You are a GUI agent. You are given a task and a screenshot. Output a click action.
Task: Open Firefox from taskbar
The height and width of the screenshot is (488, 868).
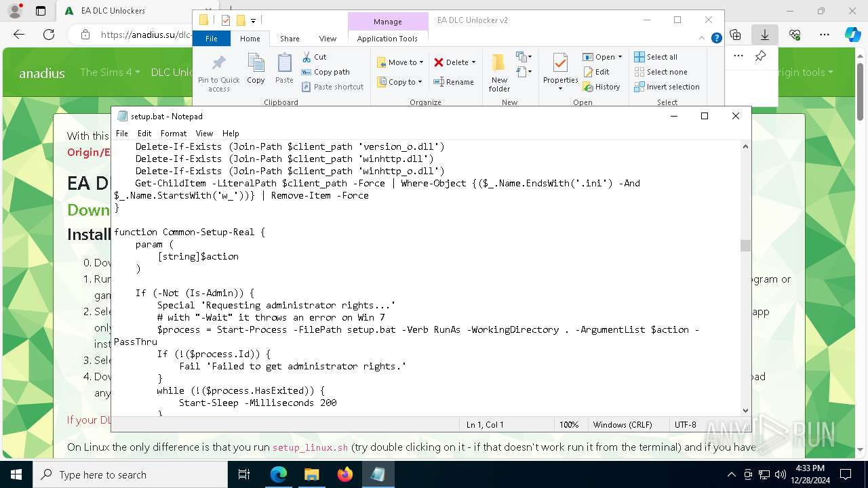(x=345, y=474)
